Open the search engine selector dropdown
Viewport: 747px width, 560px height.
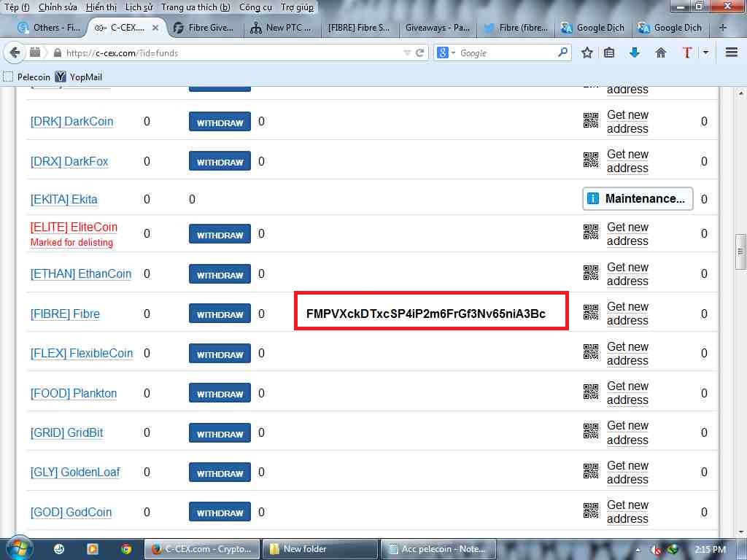pos(446,52)
